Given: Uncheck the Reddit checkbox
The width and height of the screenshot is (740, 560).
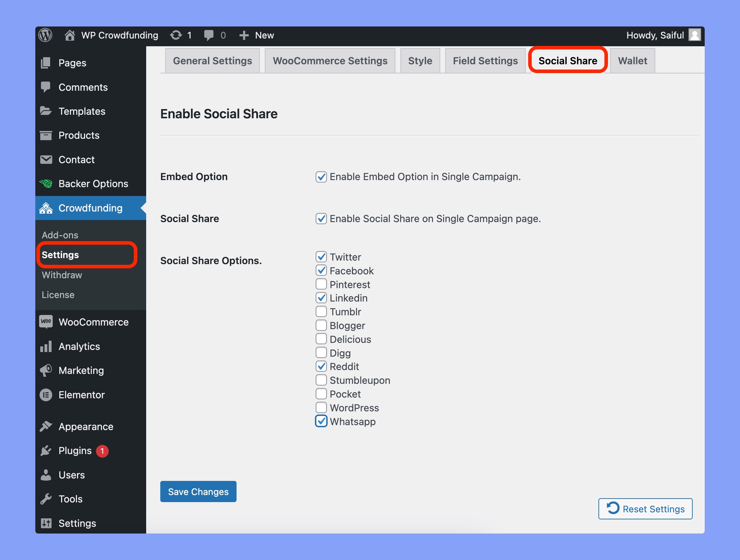Looking at the screenshot, I should click(x=321, y=366).
